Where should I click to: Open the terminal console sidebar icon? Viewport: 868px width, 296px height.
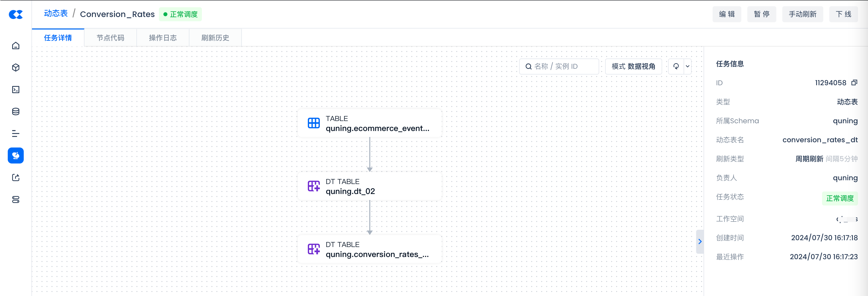point(15,89)
